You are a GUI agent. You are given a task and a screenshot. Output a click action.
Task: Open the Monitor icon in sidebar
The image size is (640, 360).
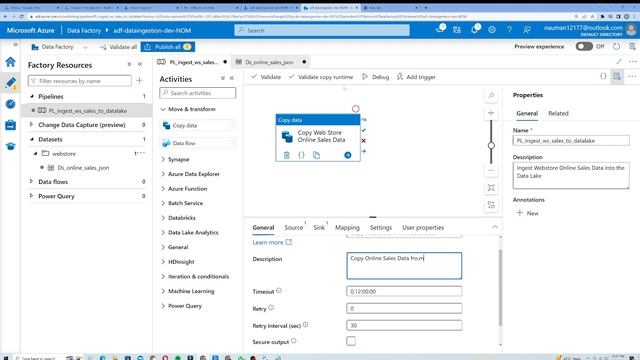click(11, 104)
